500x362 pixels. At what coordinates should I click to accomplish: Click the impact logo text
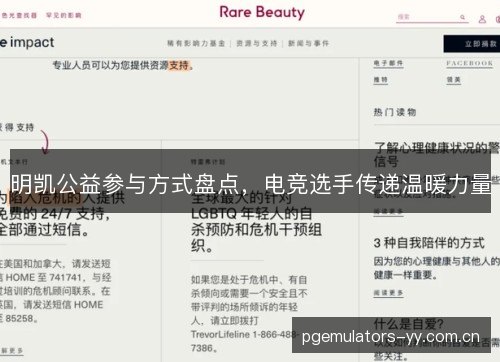tap(27, 42)
